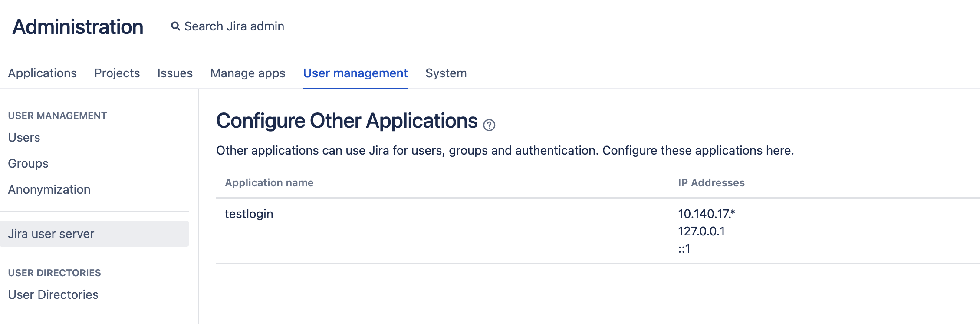Open User Directories link

(x=53, y=294)
